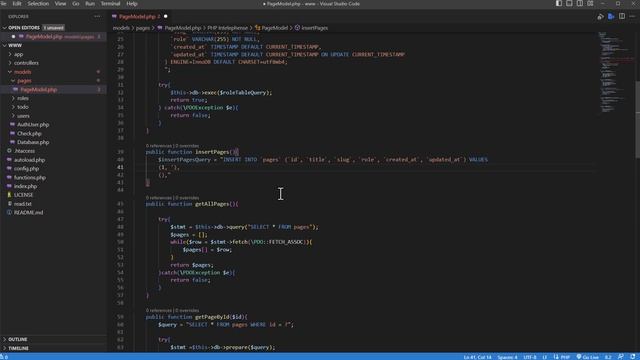This screenshot has height=360, width=640.
Task: Open the File menu
Action: click(3, 4)
